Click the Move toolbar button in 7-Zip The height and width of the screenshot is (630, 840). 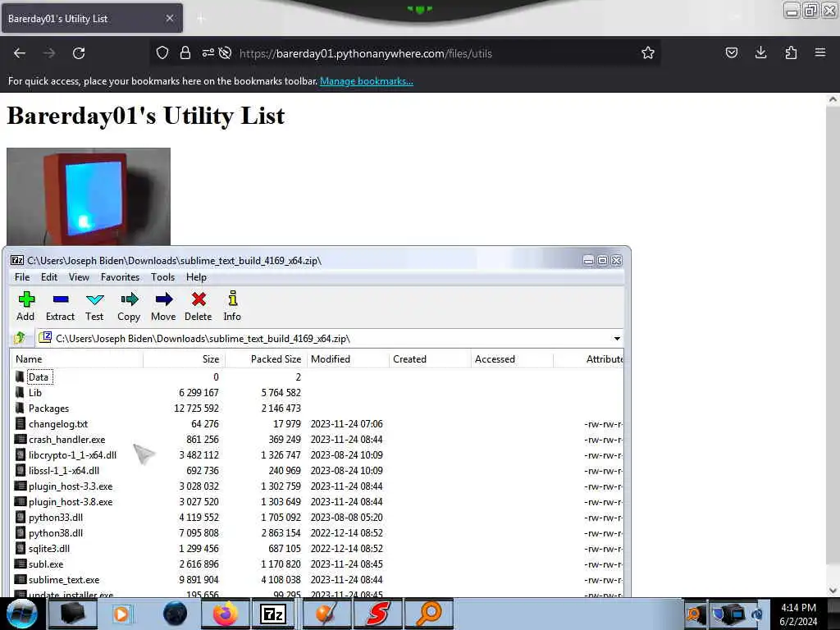point(163,307)
